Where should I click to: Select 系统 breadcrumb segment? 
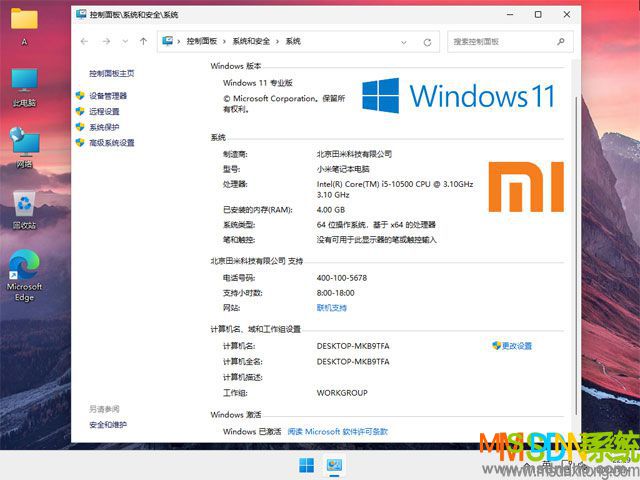point(293,41)
